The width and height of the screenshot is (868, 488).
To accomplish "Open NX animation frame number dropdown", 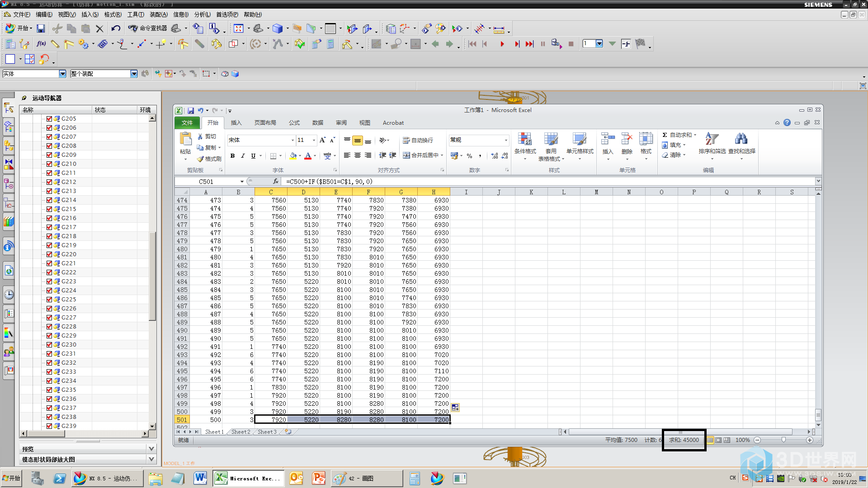I will pyautogui.click(x=599, y=44).
